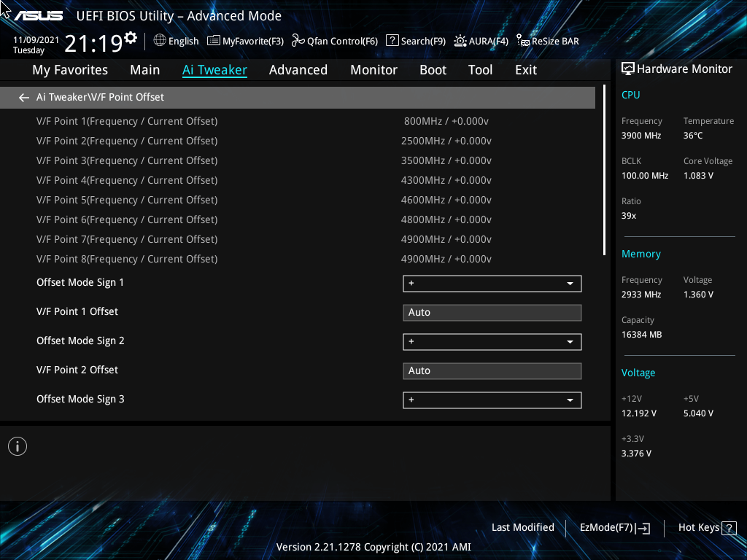Click the Hardware Monitor display icon
Viewport: 747px width, 560px height.
pyautogui.click(x=628, y=69)
